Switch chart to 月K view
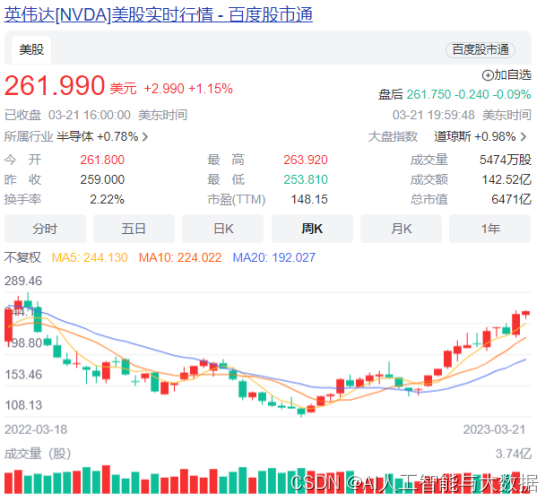This screenshot has width=554, height=503. coord(401,229)
